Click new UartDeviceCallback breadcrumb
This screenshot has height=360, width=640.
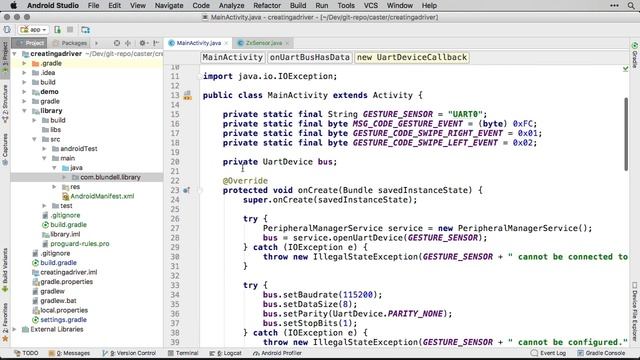click(412, 57)
